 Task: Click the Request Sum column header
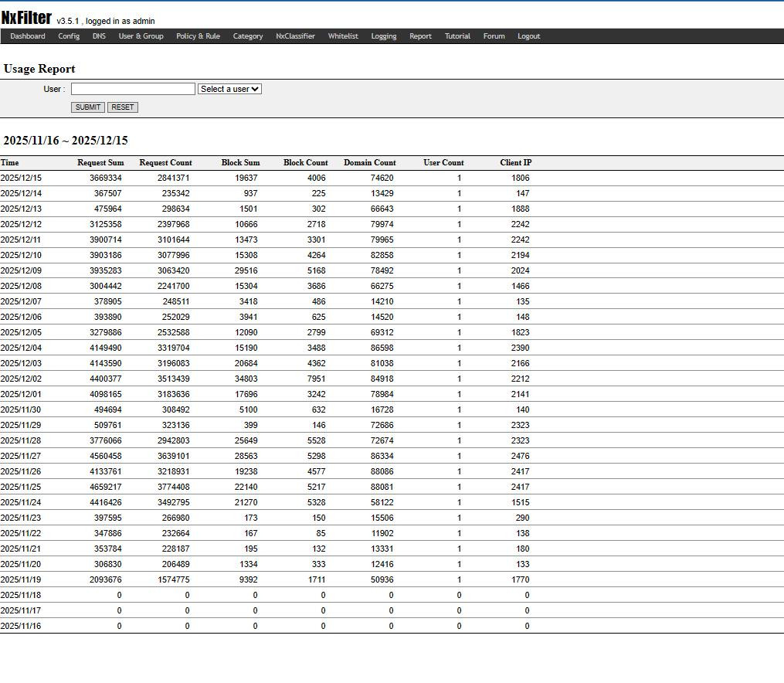[100, 163]
